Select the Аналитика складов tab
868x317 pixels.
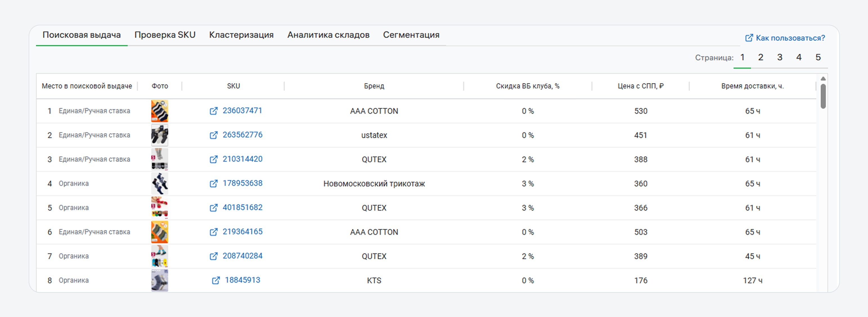pos(328,35)
